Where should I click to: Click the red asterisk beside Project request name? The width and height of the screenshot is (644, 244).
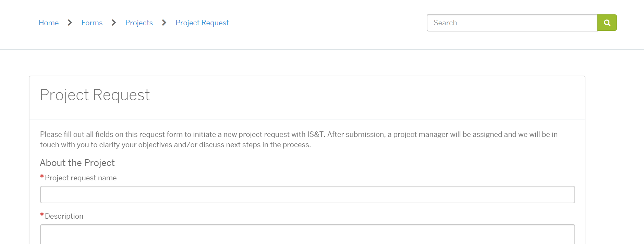click(x=42, y=177)
